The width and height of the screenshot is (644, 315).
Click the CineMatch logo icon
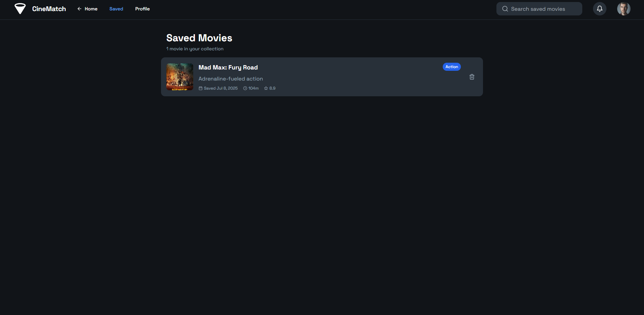click(20, 9)
